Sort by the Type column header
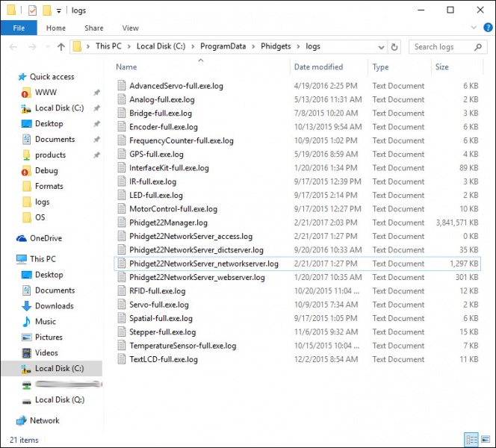Screen dimensions: 496x448 (380, 66)
